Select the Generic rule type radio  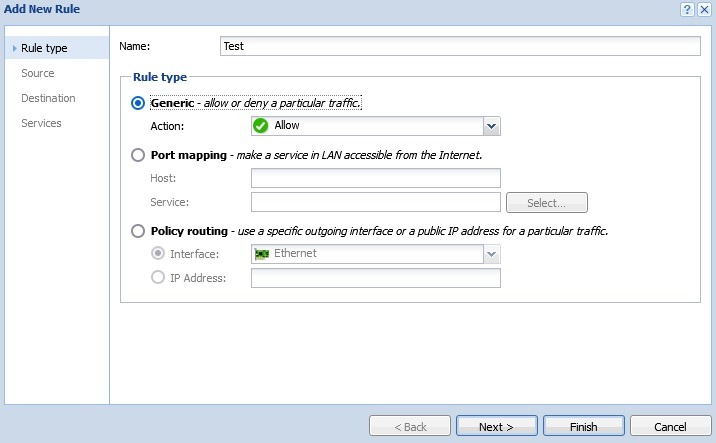click(x=139, y=103)
